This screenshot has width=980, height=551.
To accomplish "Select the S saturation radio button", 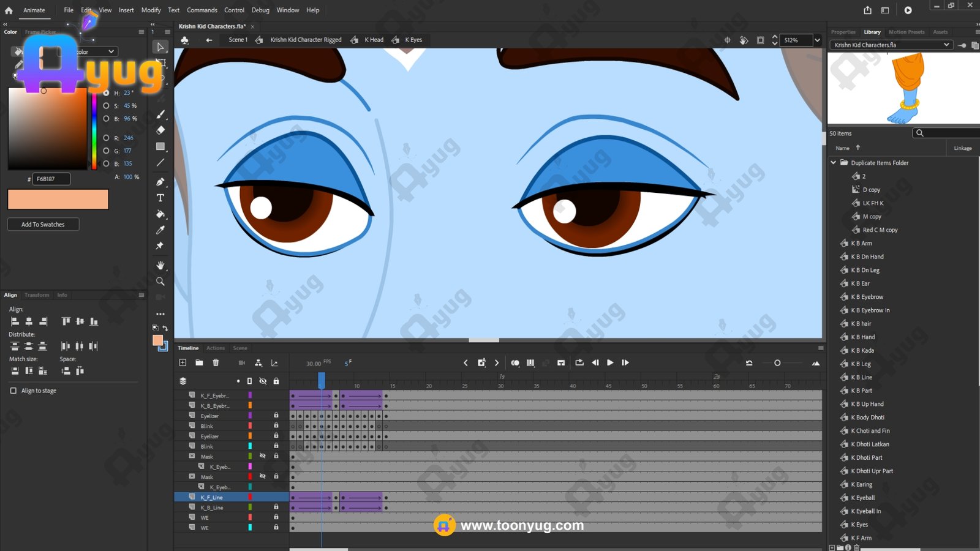I will [x=106, y=106].
